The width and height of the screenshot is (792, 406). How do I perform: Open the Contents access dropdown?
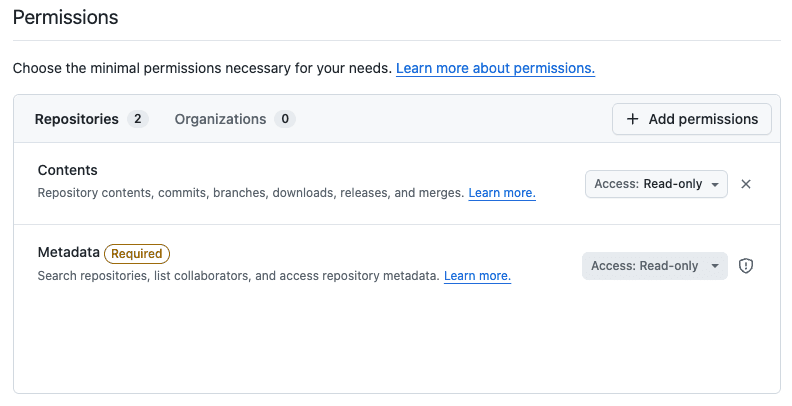[x=656, y=184]
